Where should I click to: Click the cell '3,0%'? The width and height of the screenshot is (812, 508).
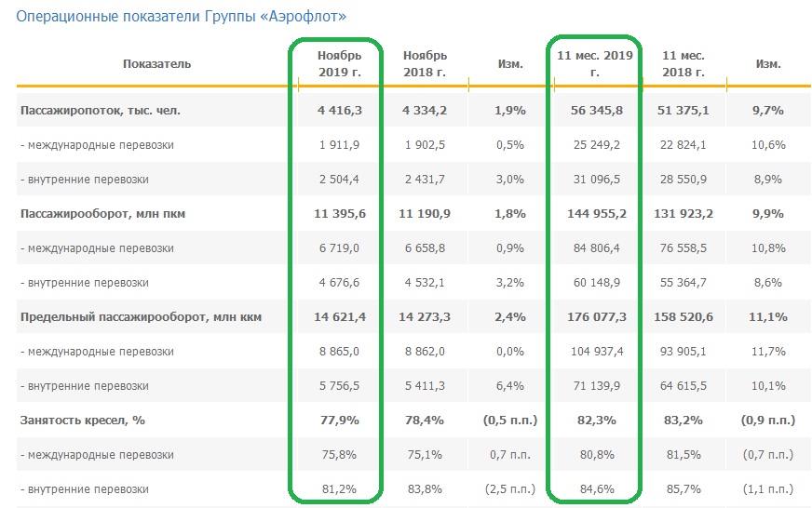point(510,180)
